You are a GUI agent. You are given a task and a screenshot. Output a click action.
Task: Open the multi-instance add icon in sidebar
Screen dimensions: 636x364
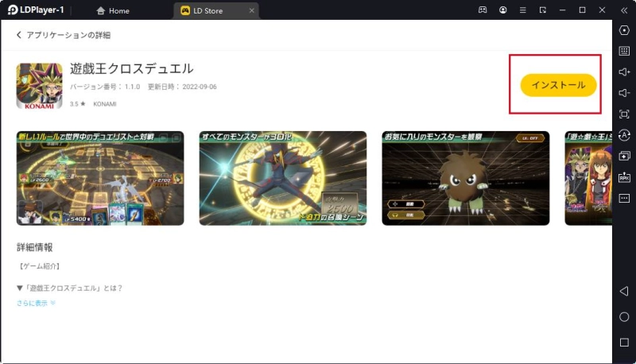point(624,156)
